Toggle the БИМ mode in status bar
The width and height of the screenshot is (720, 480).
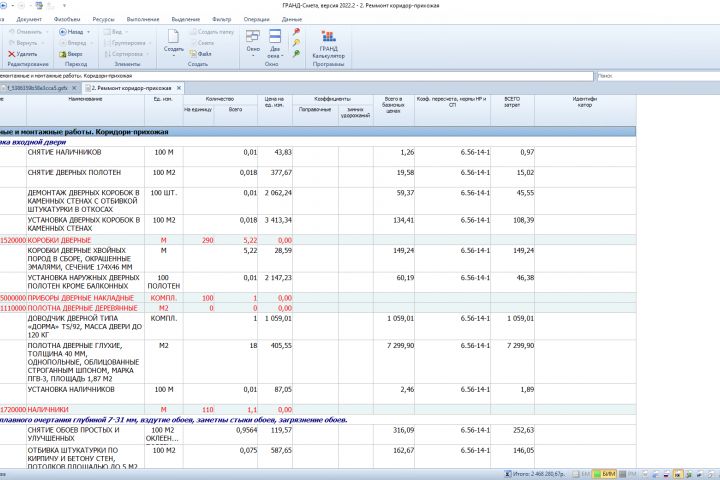tap(604, 474)
